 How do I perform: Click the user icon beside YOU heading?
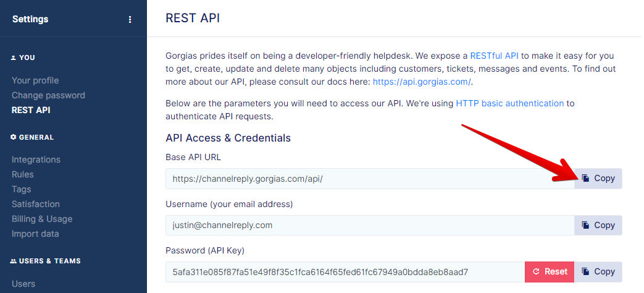tap(14, 58)
